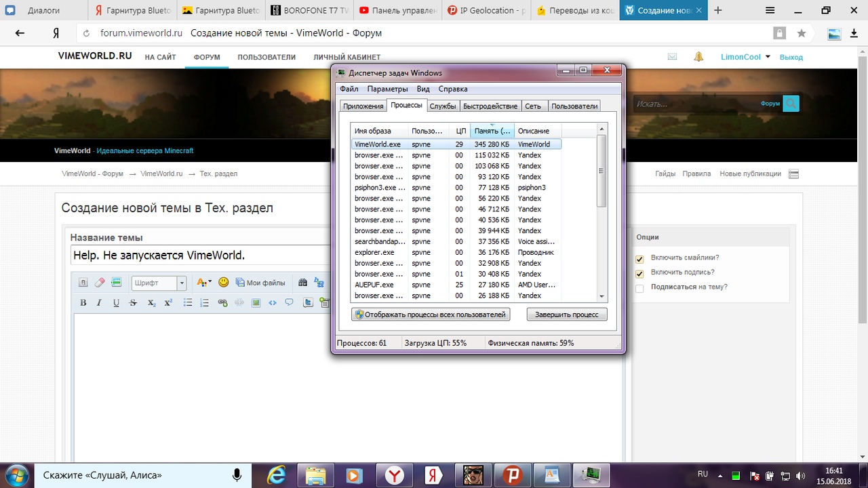Click the insert link icon in editor
The width and height of the screenshot is (868, 488).
(x=222, y=303)
